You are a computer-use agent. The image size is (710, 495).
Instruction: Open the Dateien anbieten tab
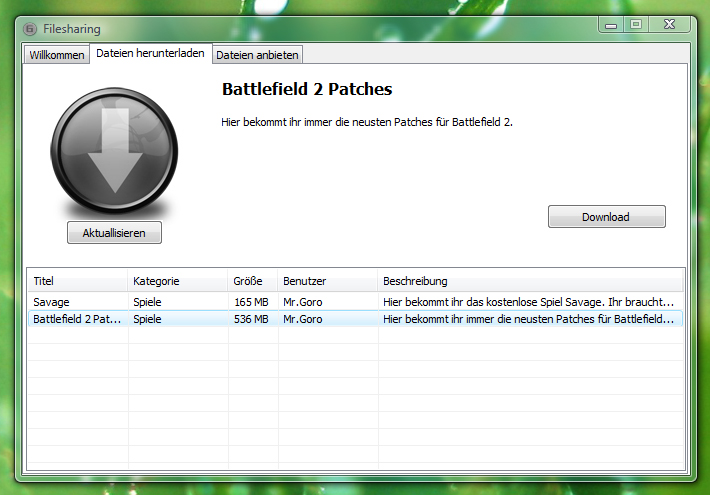[257, 55]
